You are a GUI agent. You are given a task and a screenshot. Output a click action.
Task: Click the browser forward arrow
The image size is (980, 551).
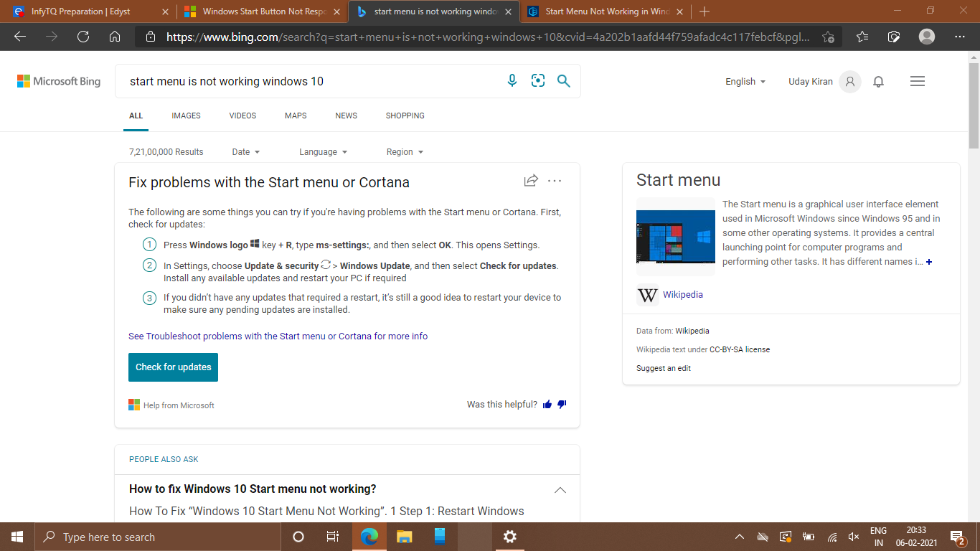click(x=52, y=37)
